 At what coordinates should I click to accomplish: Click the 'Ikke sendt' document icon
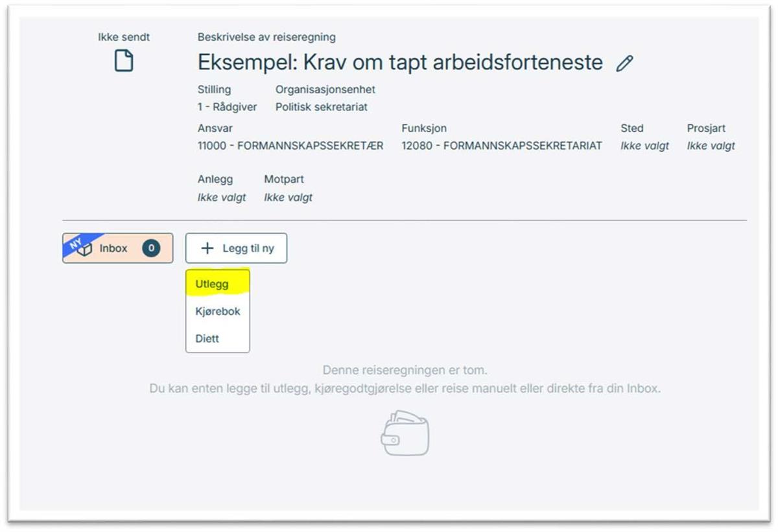(x=123, y=60)
